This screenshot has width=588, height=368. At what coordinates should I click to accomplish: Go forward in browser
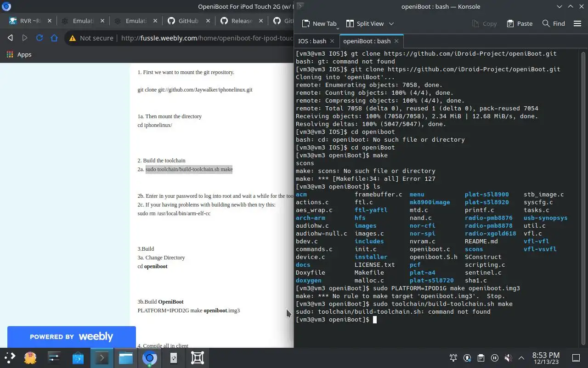click(x=25, y=38)
